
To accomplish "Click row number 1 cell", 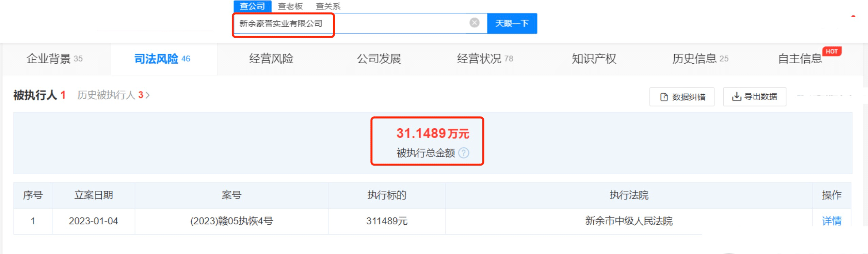I will (x=33, y=221).
